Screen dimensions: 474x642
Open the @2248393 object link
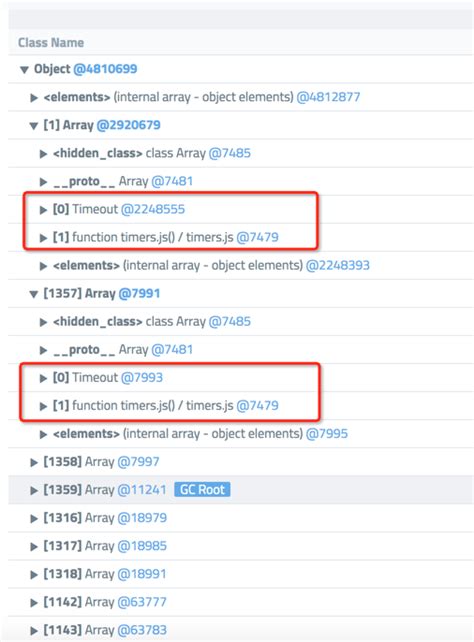(x=338, y=265)
